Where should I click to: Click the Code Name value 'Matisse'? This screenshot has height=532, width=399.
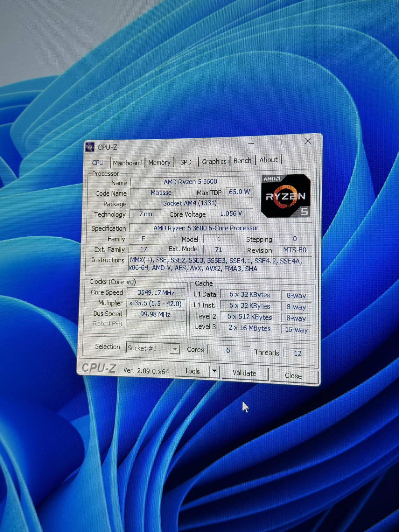click(161, 193)
